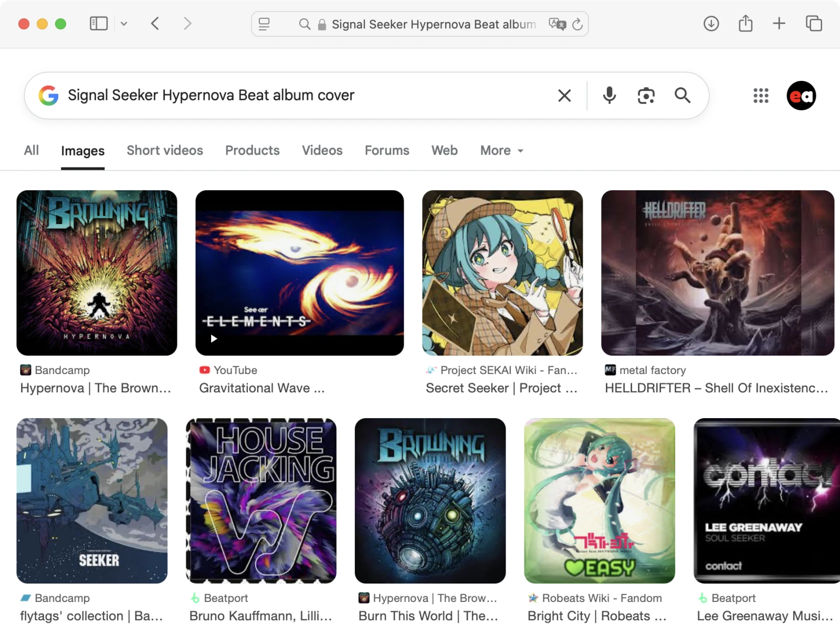
Task: Expand the More search filters
Action: pos(501,151)
